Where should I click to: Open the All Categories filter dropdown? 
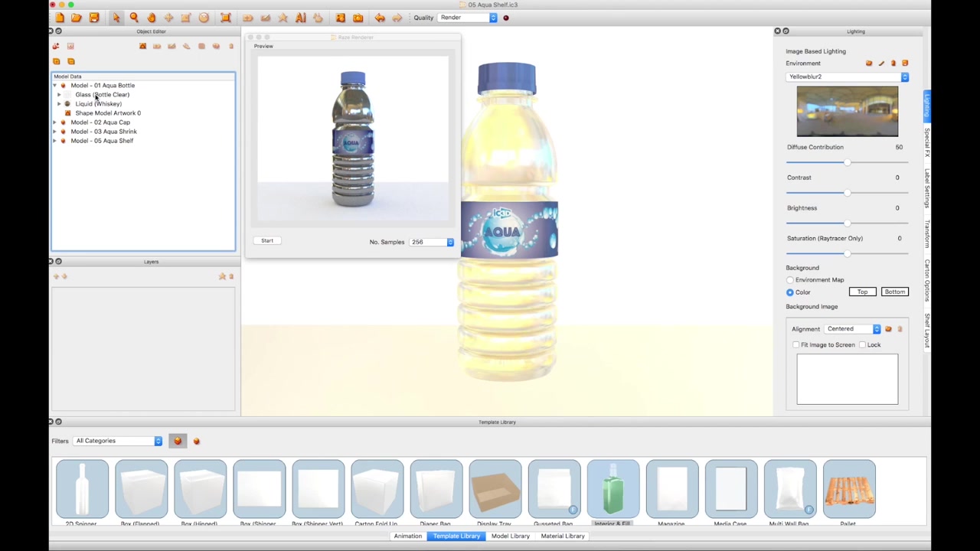pyautogui.click(x=118, y=441)
